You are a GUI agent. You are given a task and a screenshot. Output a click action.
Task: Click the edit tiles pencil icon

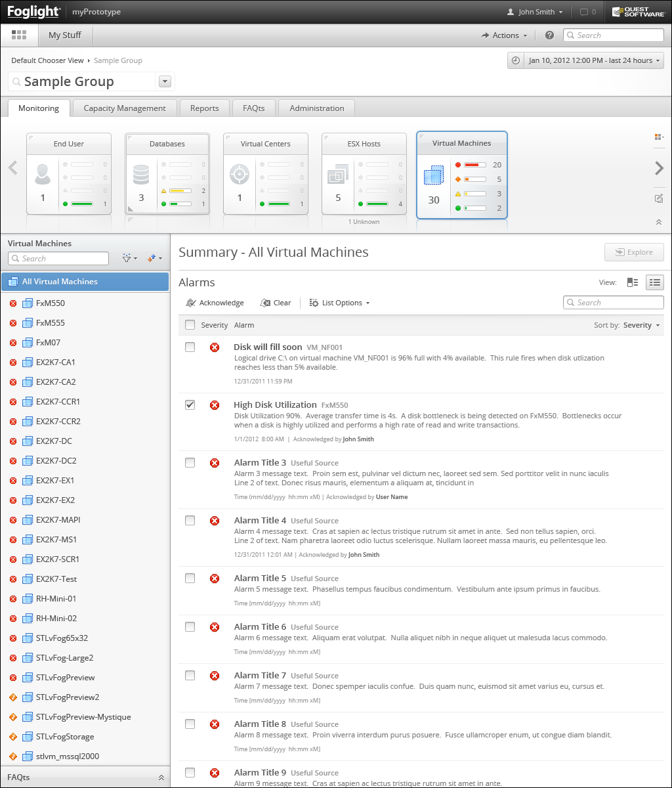(659, 198)
